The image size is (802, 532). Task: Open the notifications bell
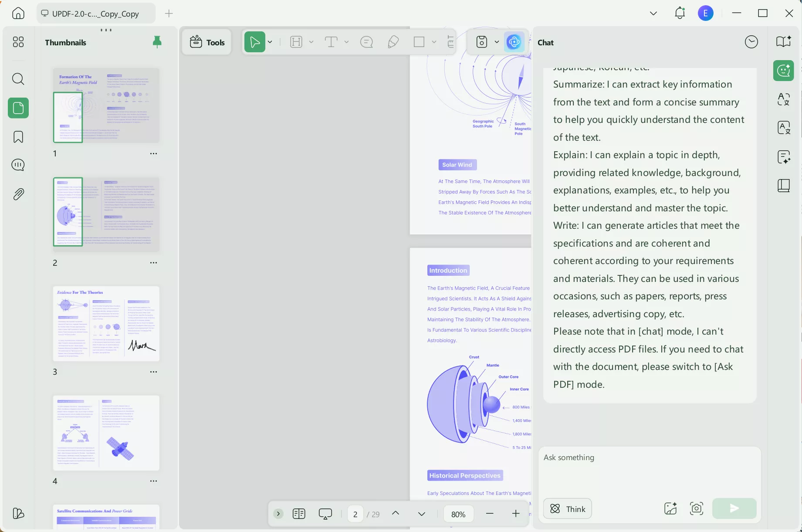[680, 14]
